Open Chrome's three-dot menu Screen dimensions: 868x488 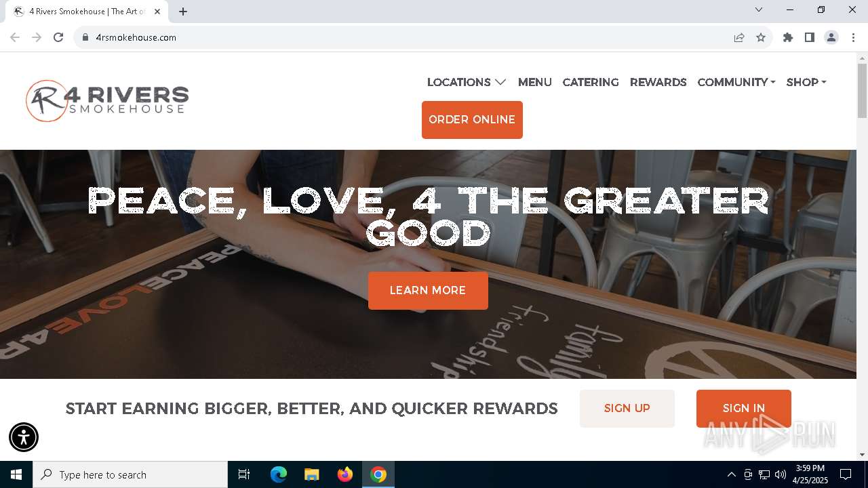pos(853,37)
